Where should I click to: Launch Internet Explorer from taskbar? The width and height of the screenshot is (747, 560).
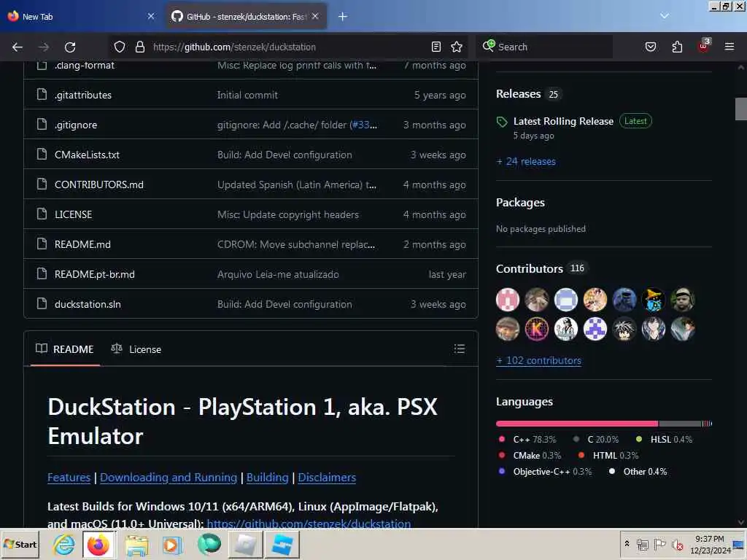click(x=63, y=544)
